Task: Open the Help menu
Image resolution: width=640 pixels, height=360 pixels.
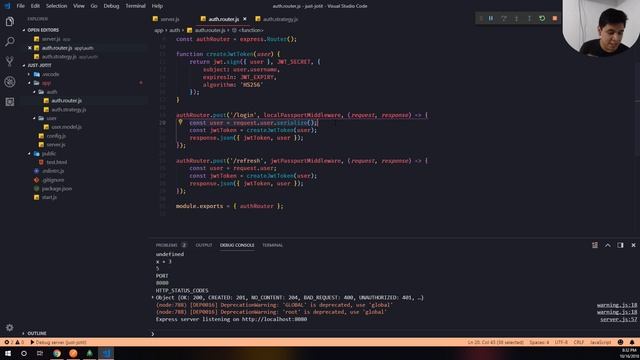Action: (x=157, y=6)
